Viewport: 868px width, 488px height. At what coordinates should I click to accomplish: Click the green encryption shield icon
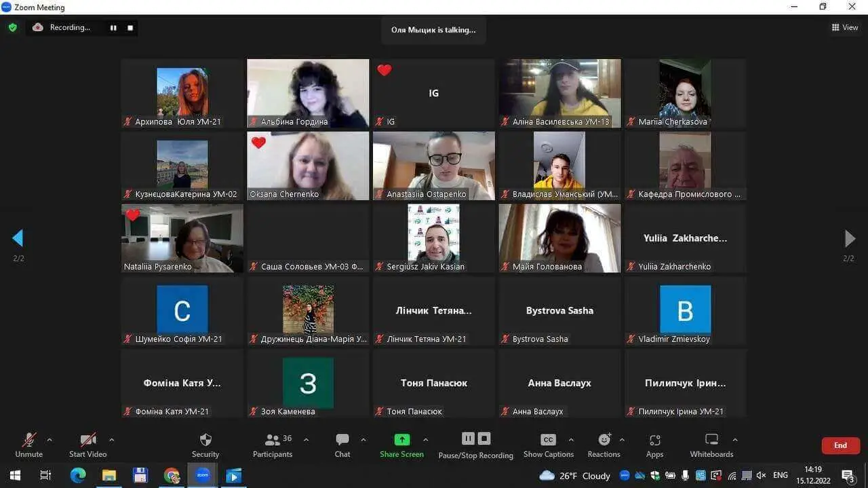click(12, 28)
